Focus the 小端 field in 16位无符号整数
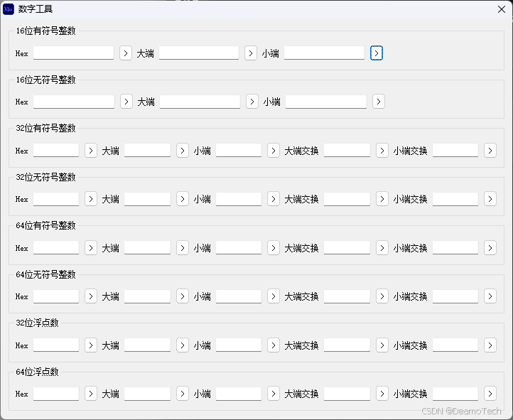The image size is (513, 420). click(326, 102)
